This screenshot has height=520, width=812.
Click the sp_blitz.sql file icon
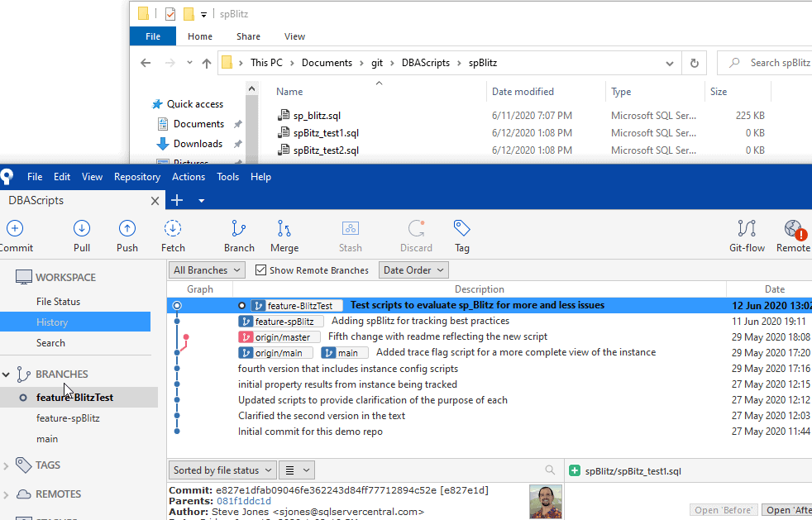284,115
